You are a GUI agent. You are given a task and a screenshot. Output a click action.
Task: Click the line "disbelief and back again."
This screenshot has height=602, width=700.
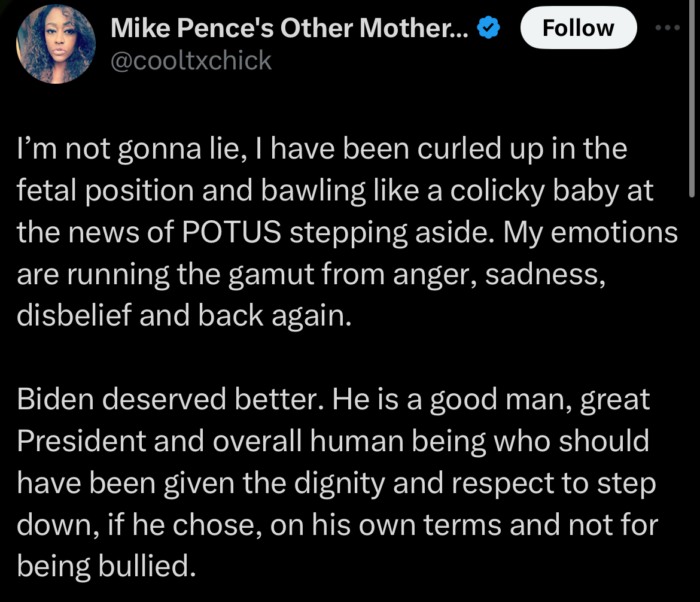[x=184, y=315]
